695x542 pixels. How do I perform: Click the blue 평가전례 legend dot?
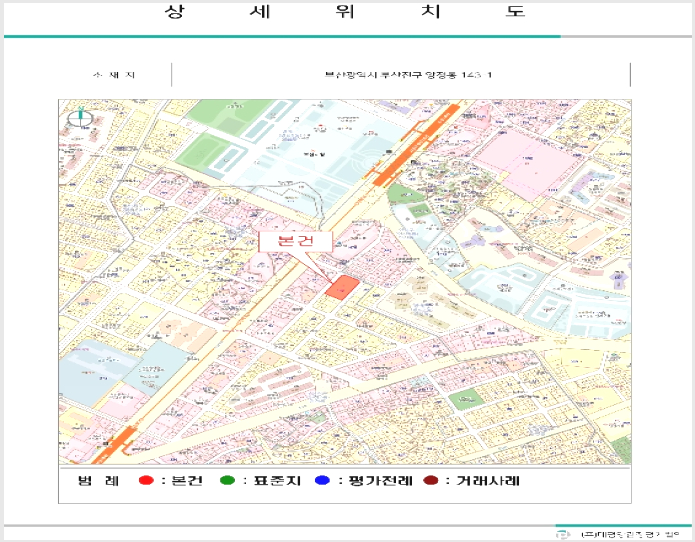coord(322,480)
